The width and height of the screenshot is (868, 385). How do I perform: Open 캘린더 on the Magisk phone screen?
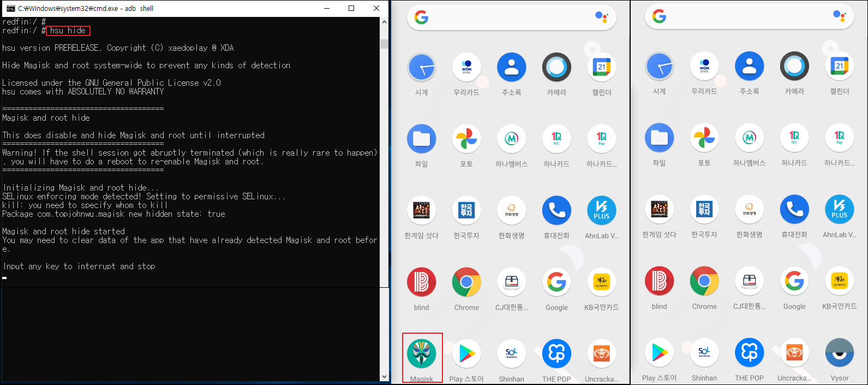coord(602,68)
